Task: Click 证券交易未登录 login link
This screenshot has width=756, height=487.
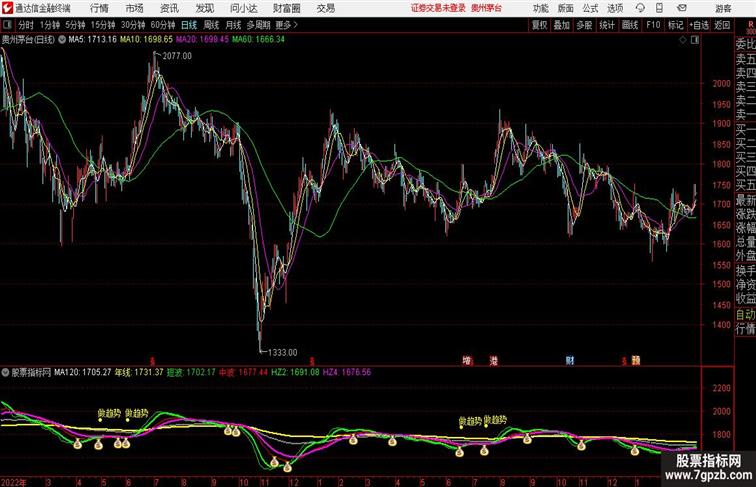Action: tap(438, 8)
